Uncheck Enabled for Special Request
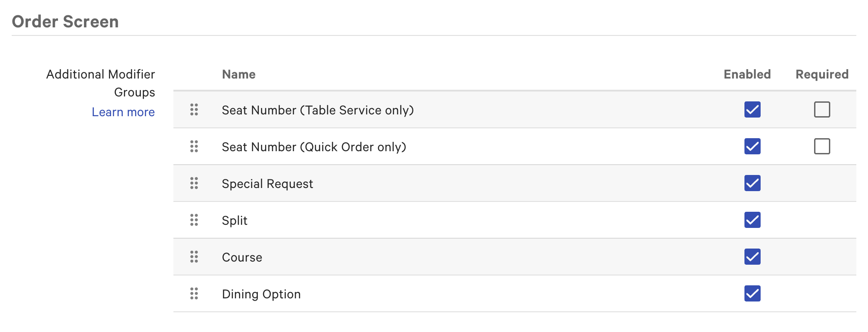868x332 pixels. coord(752,183)
